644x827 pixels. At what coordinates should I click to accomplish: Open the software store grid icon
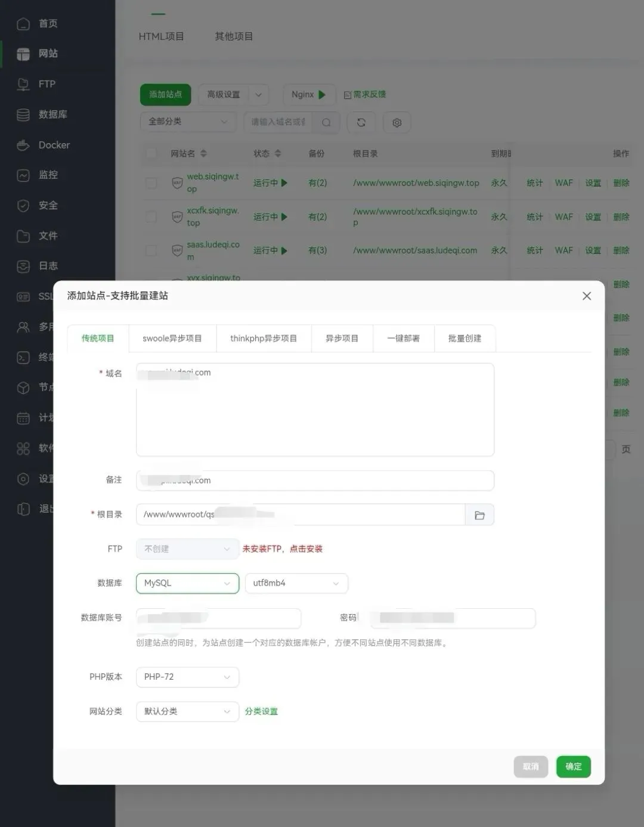[x=23, y=448]
